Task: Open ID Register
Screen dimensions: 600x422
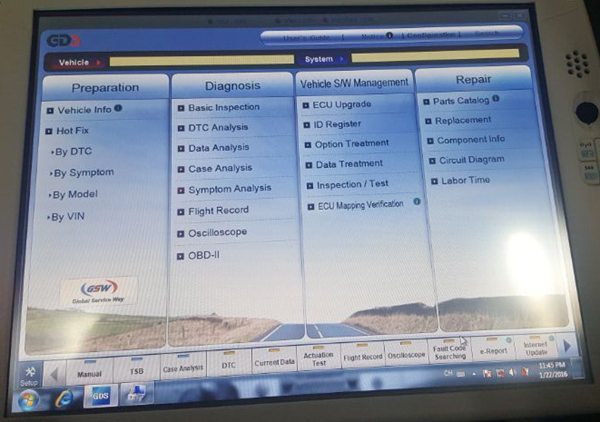Action: (x=337, y=124)
